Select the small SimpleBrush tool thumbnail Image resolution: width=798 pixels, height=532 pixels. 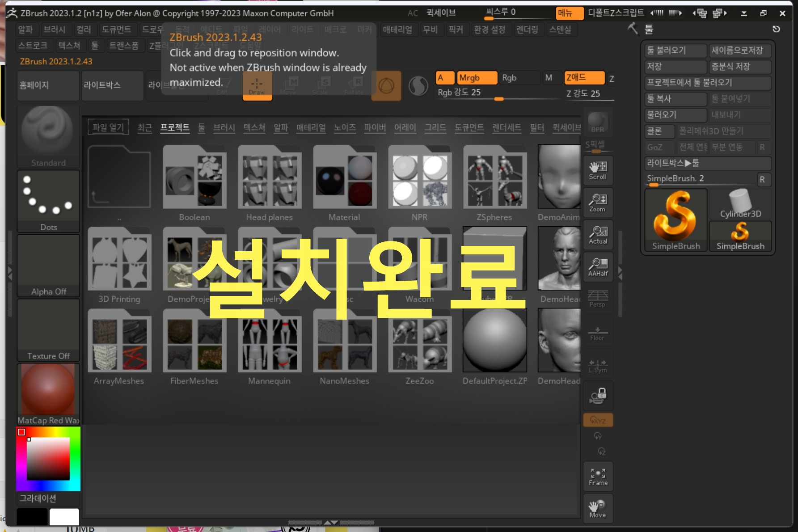pos(740,236)
